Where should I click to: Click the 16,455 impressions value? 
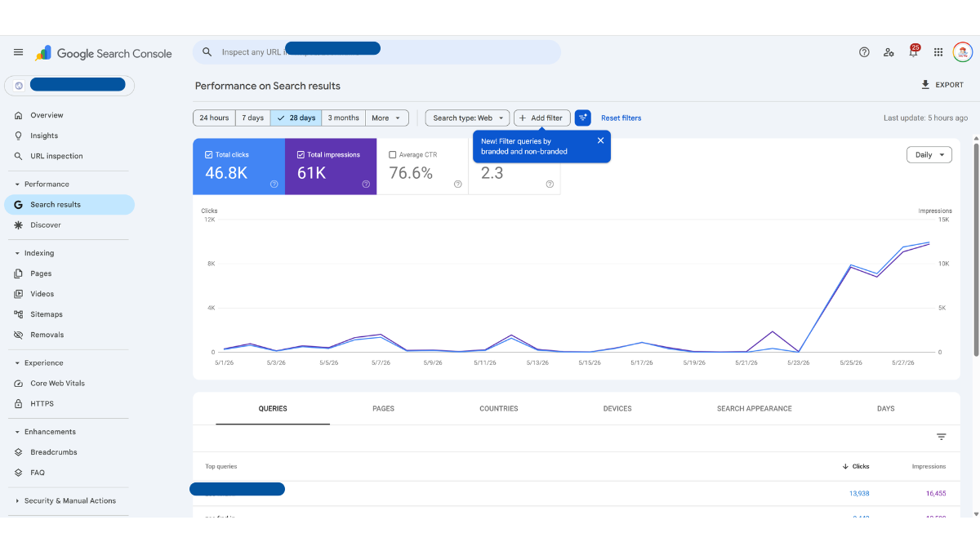936,493
